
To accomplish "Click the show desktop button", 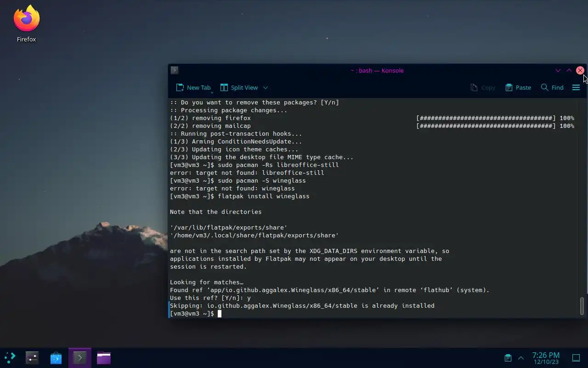I will point(576,358).
